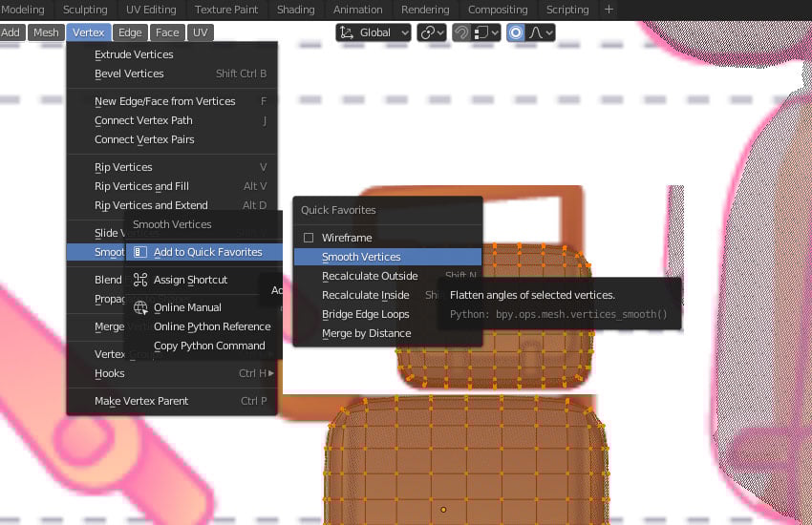The image size is (812, 525).
Task: Choose Recalculate Inside
Action: pos(366,295)
